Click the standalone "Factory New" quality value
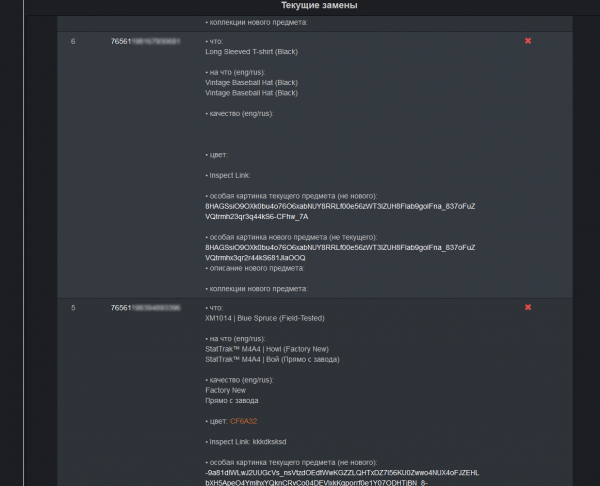The height and width of the screenshot is (486, 600). pyautogui.click(x=225, y=390)
